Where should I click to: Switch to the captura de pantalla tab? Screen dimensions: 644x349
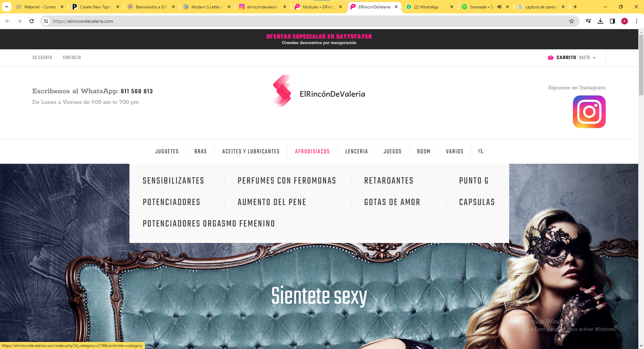[x=540, y=7]
